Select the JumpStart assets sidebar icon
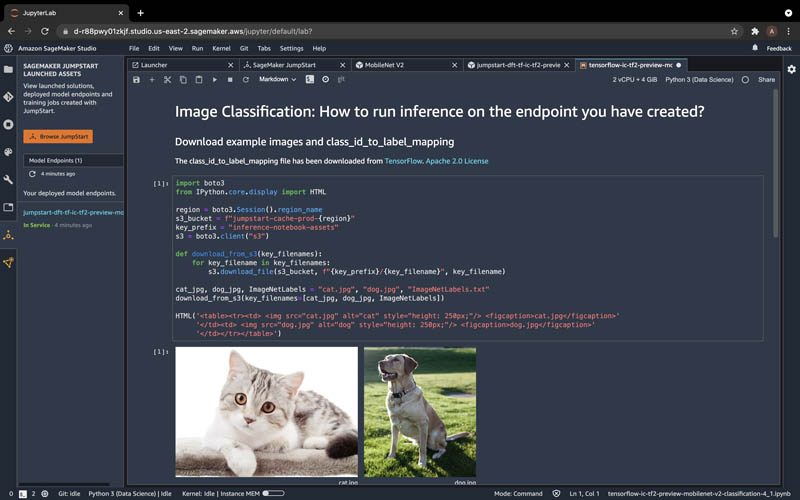The height and width of the screenshot is (500, 800). pos(8,235)
